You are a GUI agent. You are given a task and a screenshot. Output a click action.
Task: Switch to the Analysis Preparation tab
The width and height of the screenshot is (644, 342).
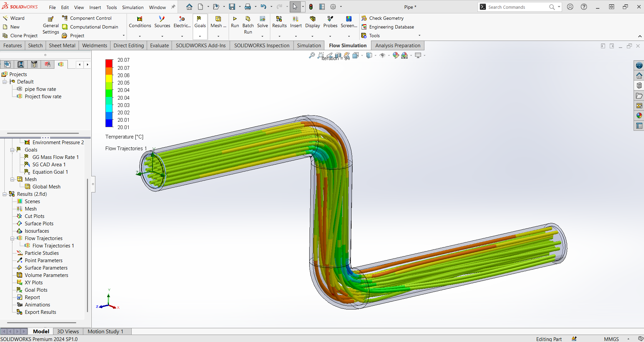[398, 46]
